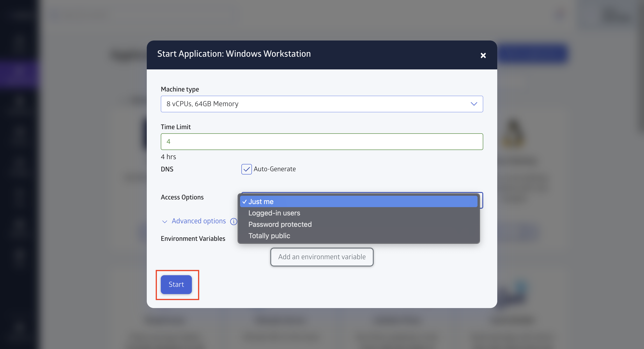Close the Start Application dialog
Screen dimensions: 644x349
[483, 55]
